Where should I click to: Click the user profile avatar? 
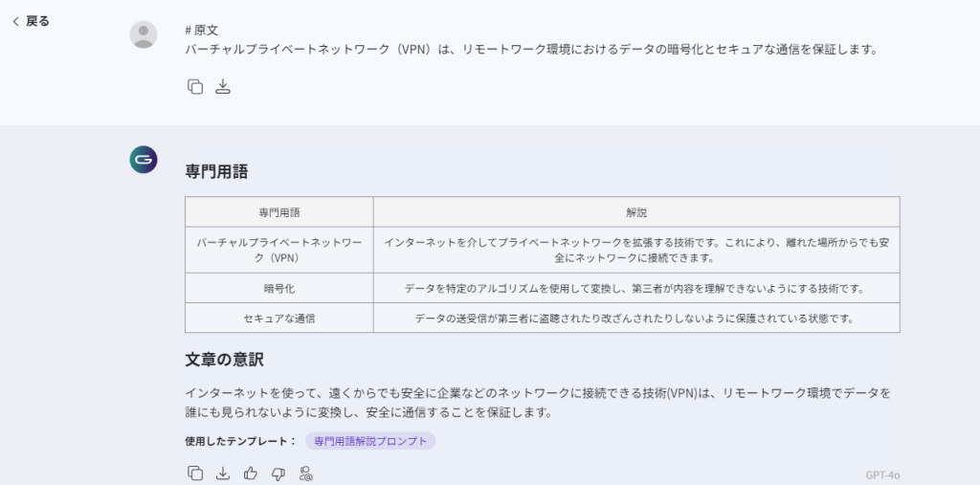coord(144,34)
